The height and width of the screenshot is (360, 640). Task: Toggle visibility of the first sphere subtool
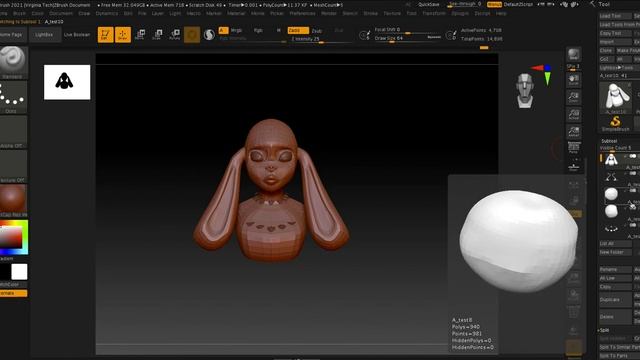[x=633, y=191]
